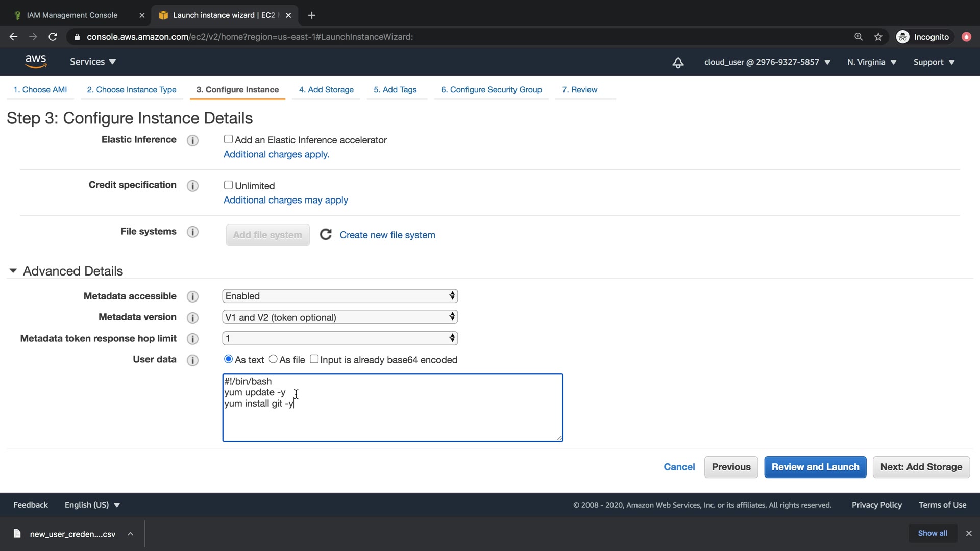
Task: Open the Metadata accessible dropdown
Action: (340, 296)
